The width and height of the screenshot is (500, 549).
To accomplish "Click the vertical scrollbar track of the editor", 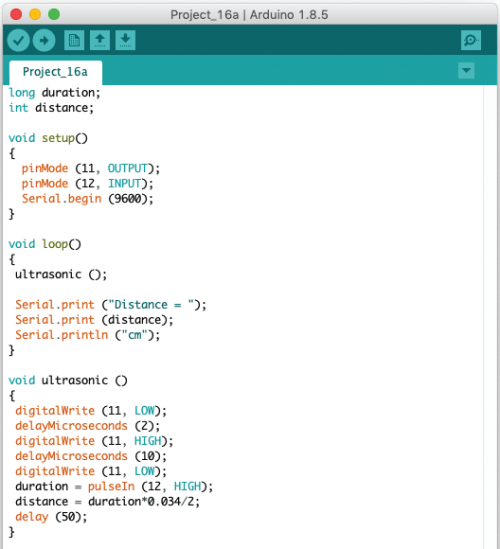I will pos(490,315).
